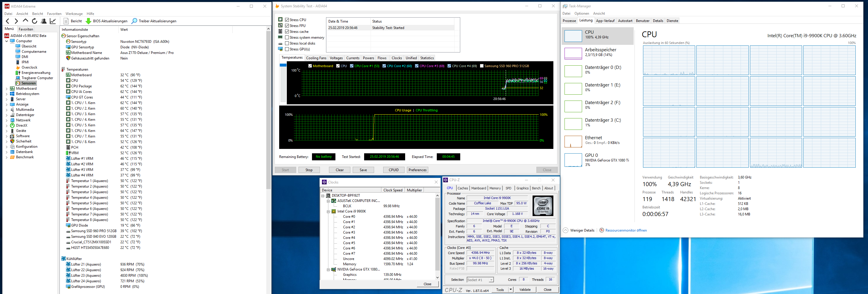This screenshot has height=294, width=868.
Task: Expand the Datenträger tree node
Action: point(6,115)
